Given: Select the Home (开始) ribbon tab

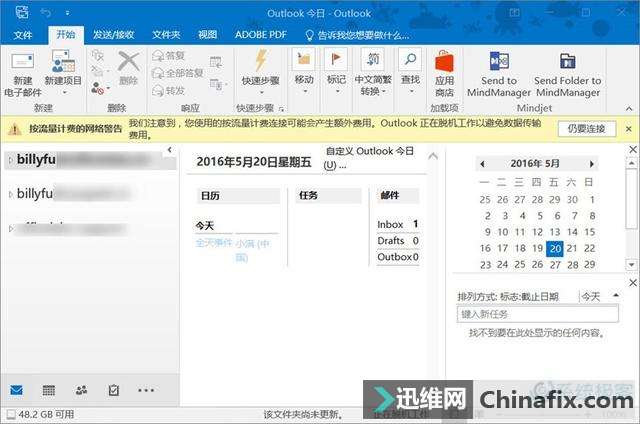Looking at the screenshot, I should tap(66, 35).
